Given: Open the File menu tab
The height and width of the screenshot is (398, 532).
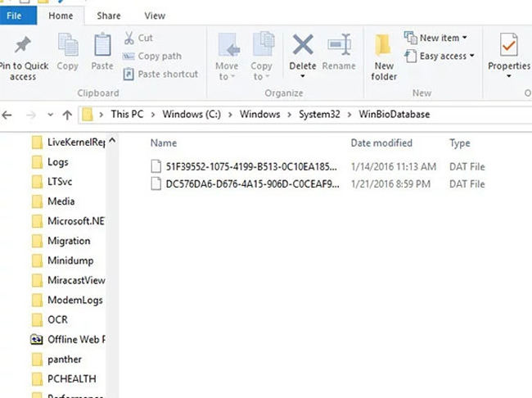Looking at the screenshot, I should pos(18,16).
